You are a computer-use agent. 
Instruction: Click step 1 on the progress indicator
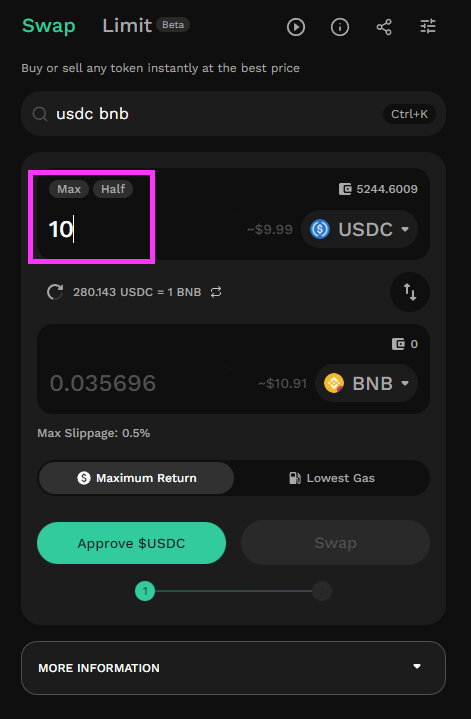click(x=145, y=591)
